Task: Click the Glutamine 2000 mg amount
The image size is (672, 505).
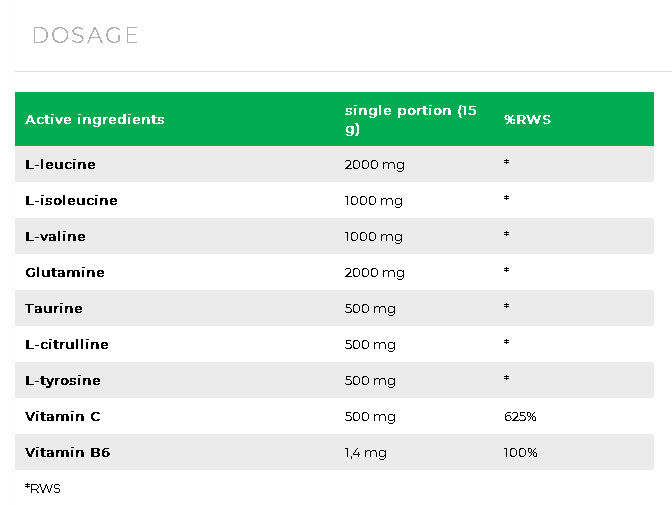Action: pos(374,272)
